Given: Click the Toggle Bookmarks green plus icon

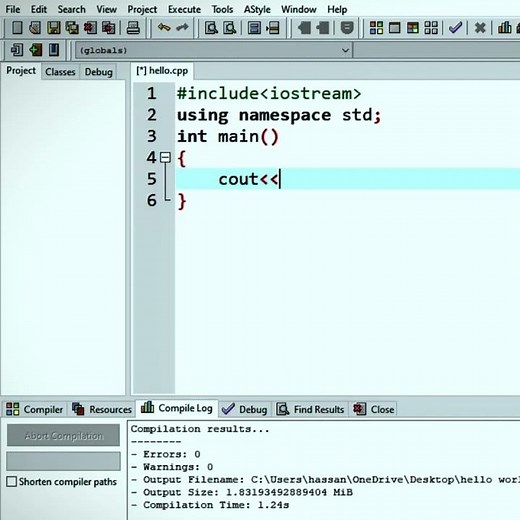Looking at the screenshot, I should click(x=35, y=50).
